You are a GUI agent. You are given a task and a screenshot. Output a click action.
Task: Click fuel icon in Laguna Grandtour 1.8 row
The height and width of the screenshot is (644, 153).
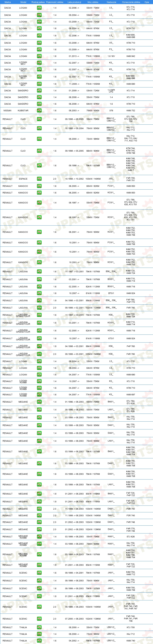(x=39, y=346)
